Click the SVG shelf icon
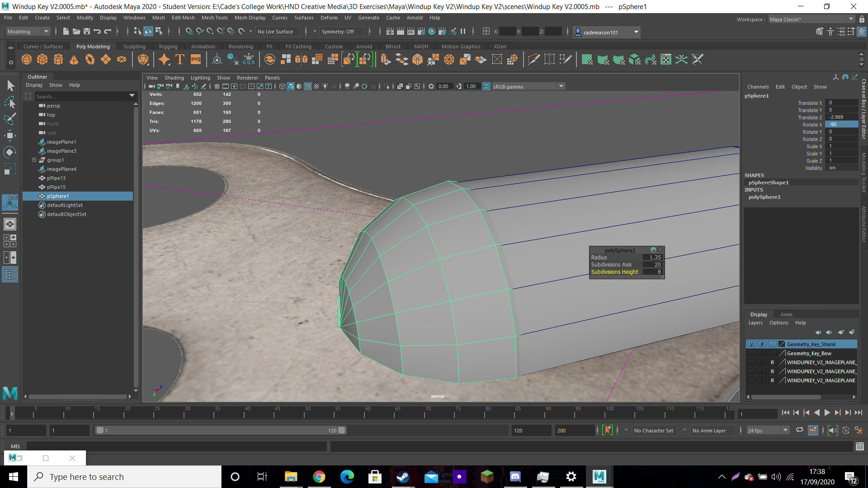The height and width of the screenshot is (488, 868). [x=196, y=59]
